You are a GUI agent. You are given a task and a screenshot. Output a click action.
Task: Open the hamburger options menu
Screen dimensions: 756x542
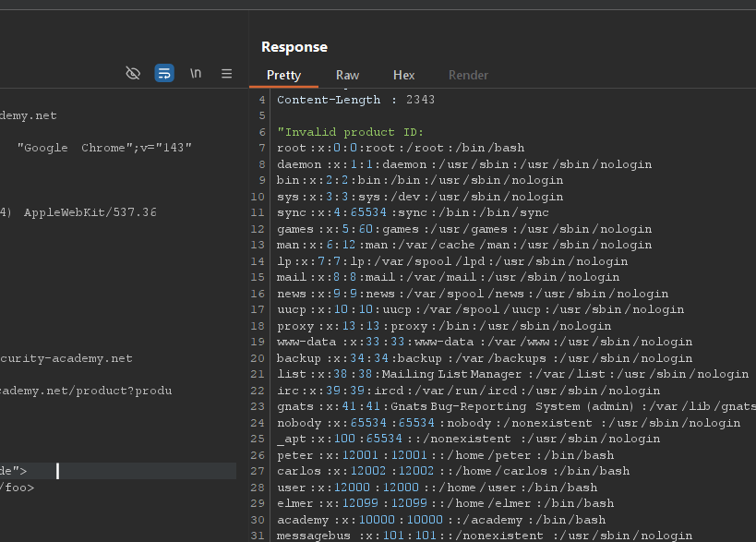pyautogui.click(x=226, y=73)
